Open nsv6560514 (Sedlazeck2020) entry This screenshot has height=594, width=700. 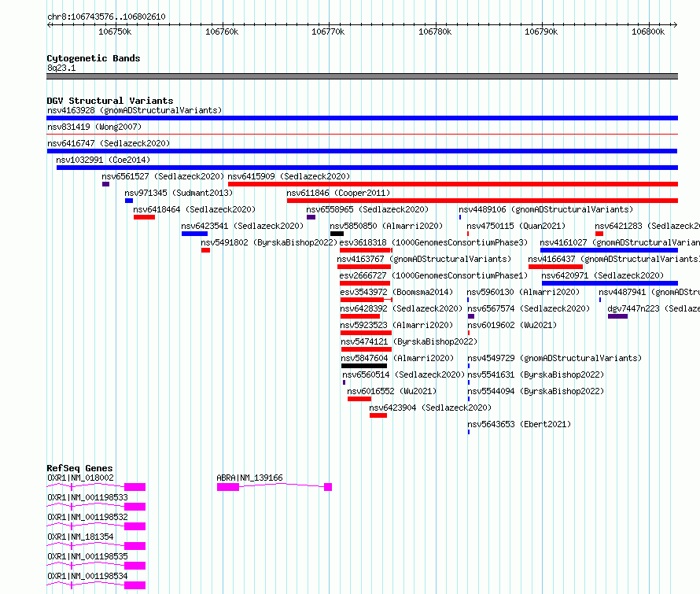point(403,374)
